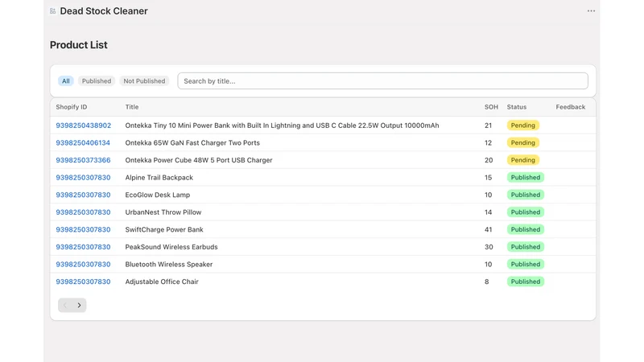Image resolution: width=644 pixels, height=362 pixels.
Task: Open the ID link in Bluetooth Wireless Speaker row
Action: 83,265
